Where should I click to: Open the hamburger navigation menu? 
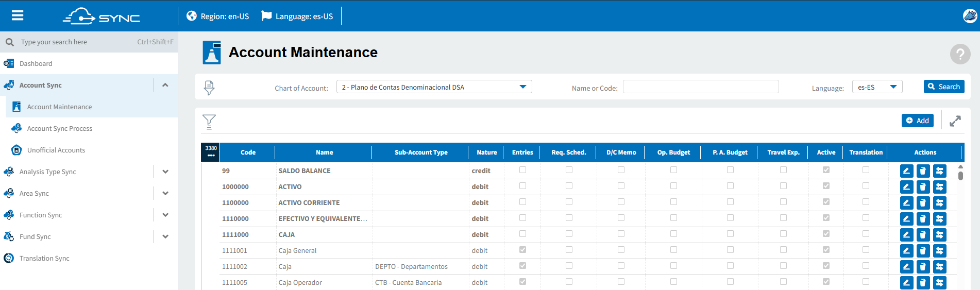pyautogui.click(x=18, y=15)
